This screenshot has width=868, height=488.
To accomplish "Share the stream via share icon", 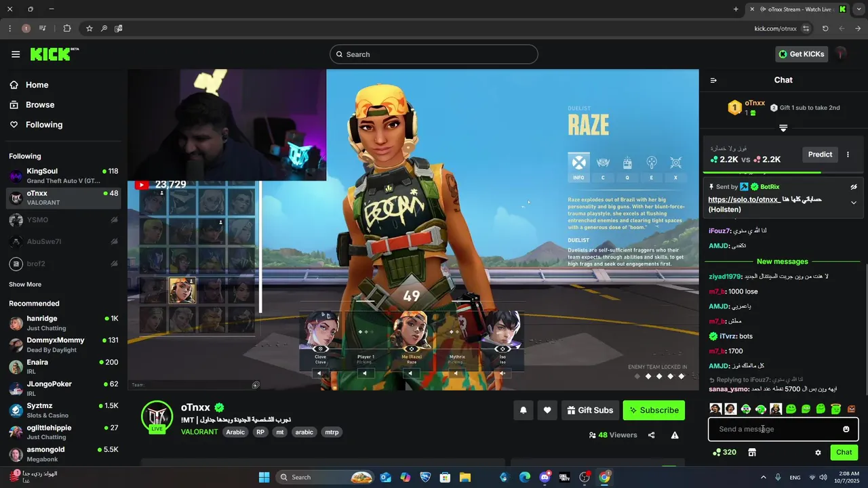I will pyautogui.click(x=652, y=435).
